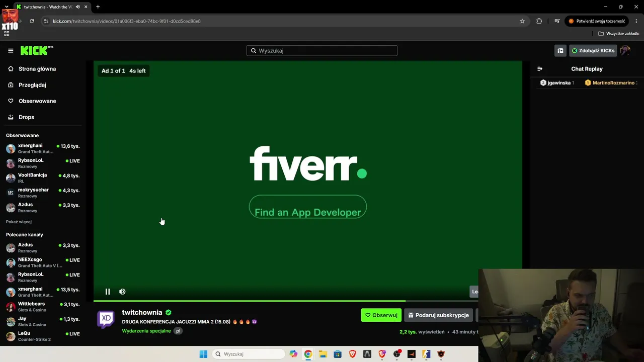Viewport: 644px width, 362px height.
Task: Click MartinoRozmarino in chat replay leaderboard
Action: [x=610, y=83]
